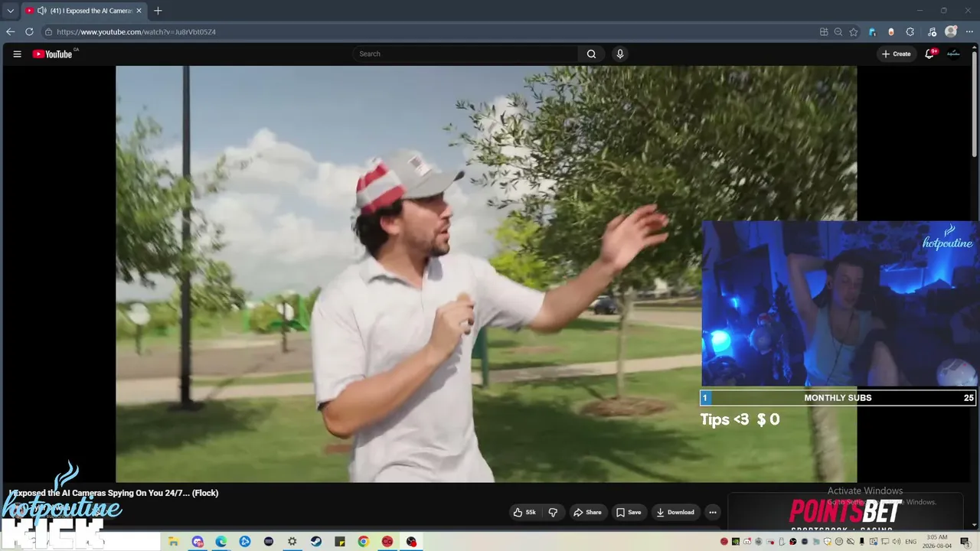Mute the tab using its speaker icon

[x=41, y=11]
